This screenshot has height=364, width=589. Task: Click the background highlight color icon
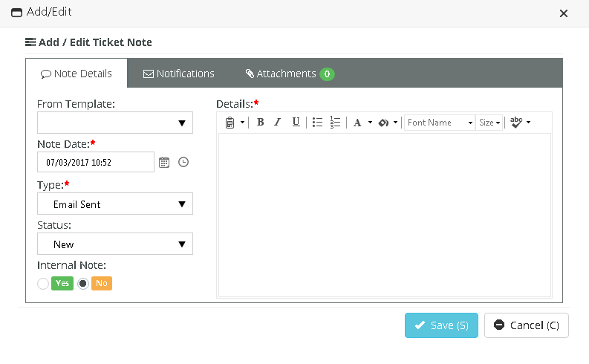point(383,123)
